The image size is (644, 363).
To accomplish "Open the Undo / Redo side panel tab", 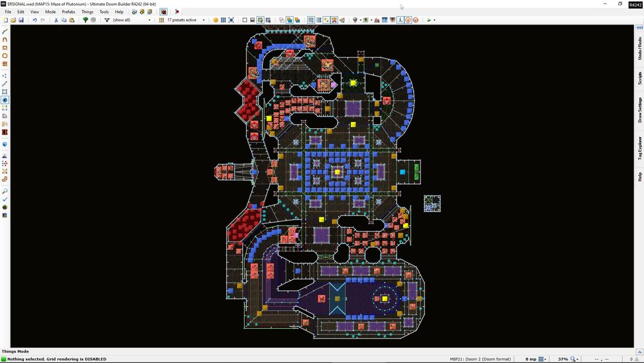I will point(639,48).
